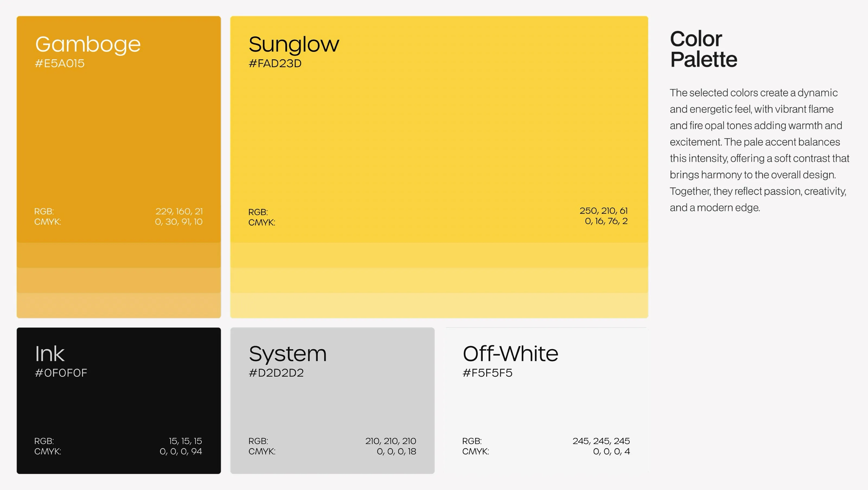Click RGB value 250, 210, 61

604,211
